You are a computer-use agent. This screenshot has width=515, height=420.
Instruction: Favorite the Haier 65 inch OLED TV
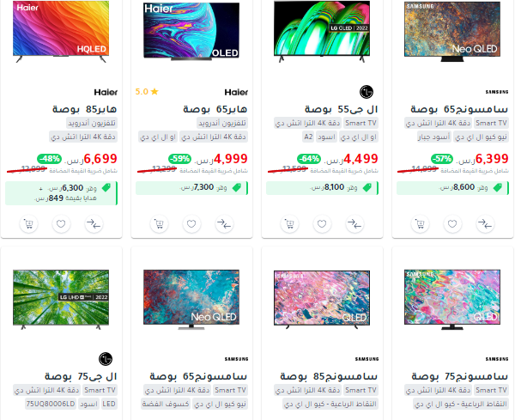click(x=191, y=224)
